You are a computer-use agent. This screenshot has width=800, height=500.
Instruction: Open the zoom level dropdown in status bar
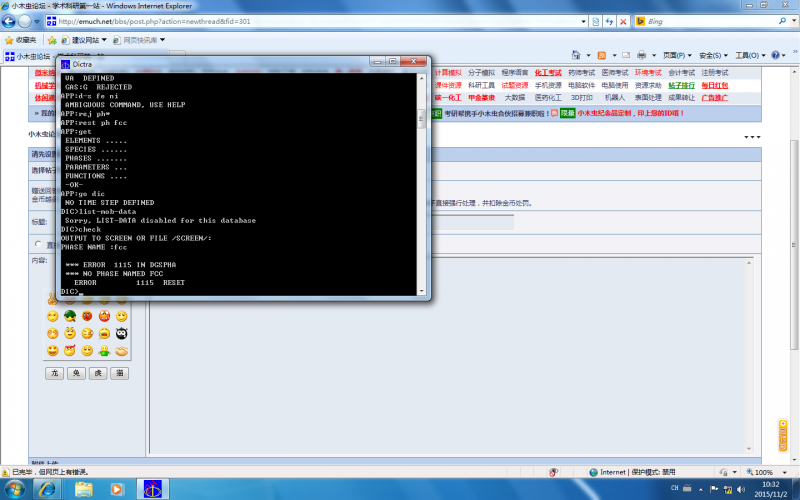pos(785,472)
